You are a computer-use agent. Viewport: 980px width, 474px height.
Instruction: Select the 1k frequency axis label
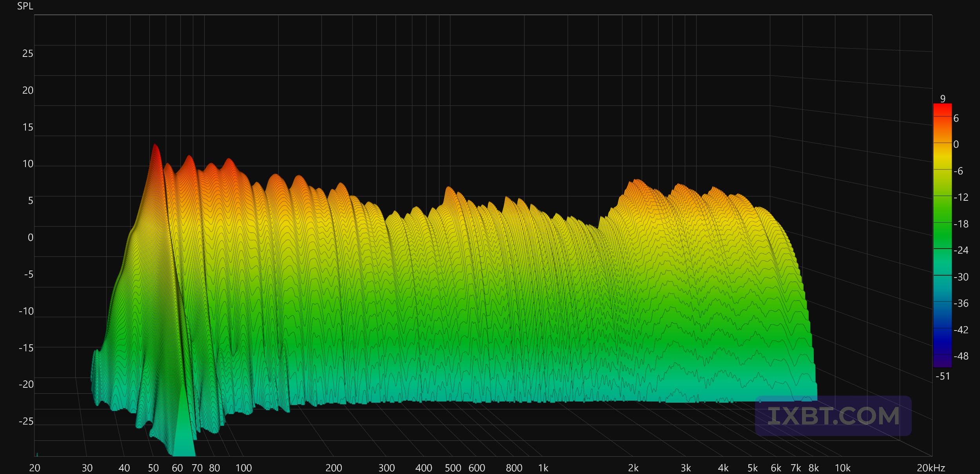point(543,468)
